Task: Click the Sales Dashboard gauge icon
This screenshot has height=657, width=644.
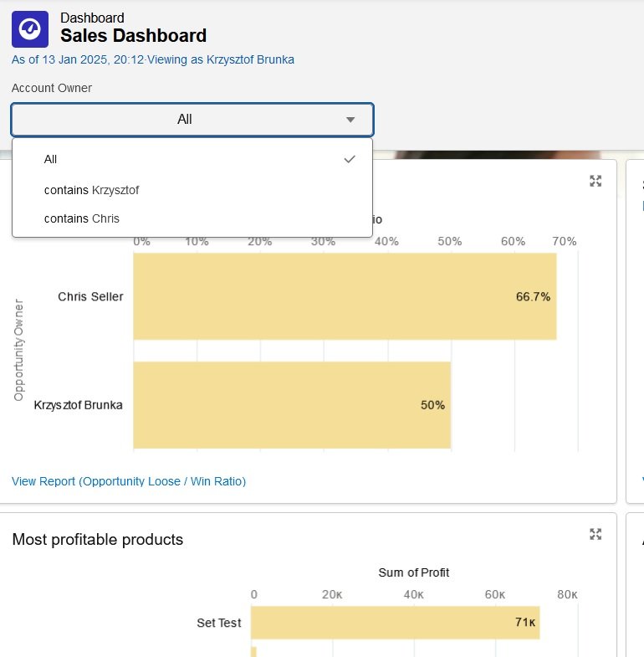Action: (30, 28)
